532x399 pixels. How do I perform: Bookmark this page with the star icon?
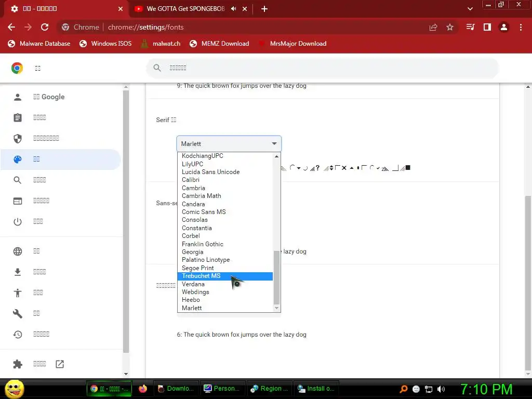(x=450, y=27)
